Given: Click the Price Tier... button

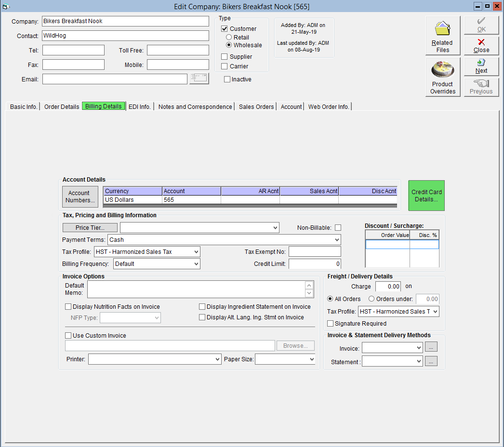Looking at the screenshot, I should (x=90, y=227).
